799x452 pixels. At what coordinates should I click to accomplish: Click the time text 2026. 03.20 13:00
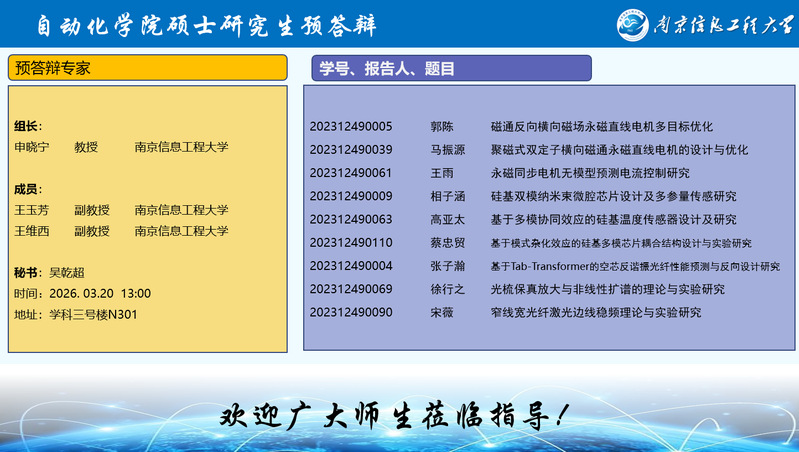[x=96, y=293]
